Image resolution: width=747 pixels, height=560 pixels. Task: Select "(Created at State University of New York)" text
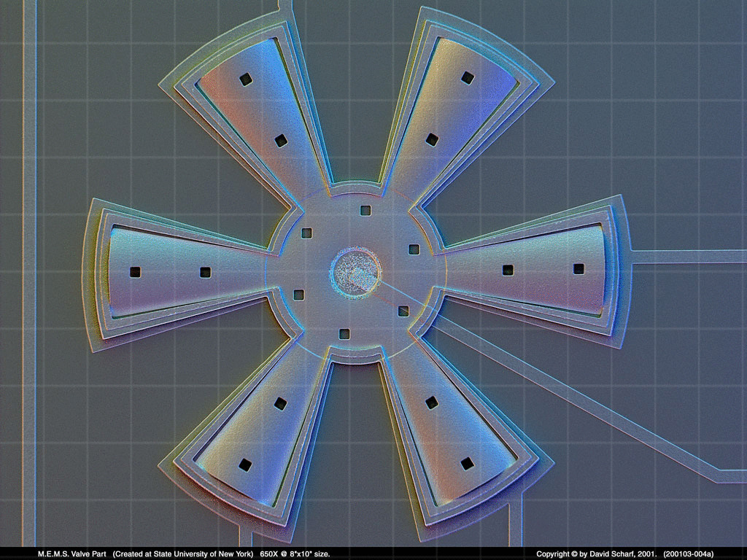pos(183,554)
